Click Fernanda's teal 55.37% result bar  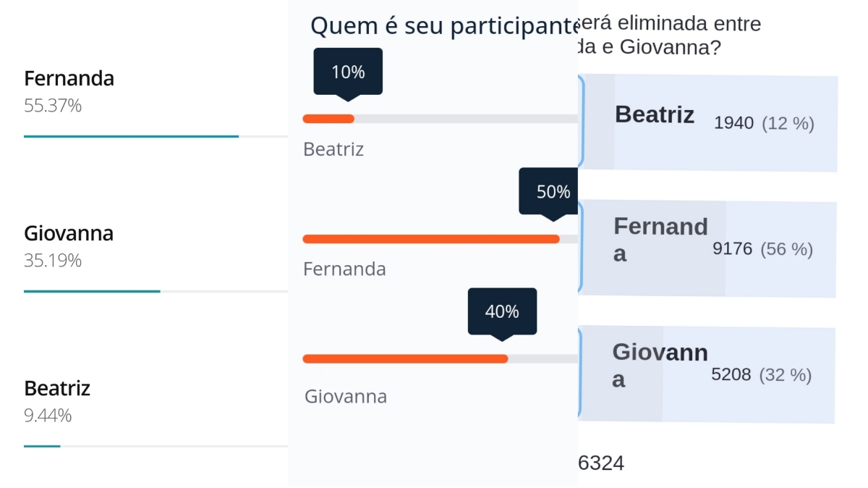click(x=131, y=136)
